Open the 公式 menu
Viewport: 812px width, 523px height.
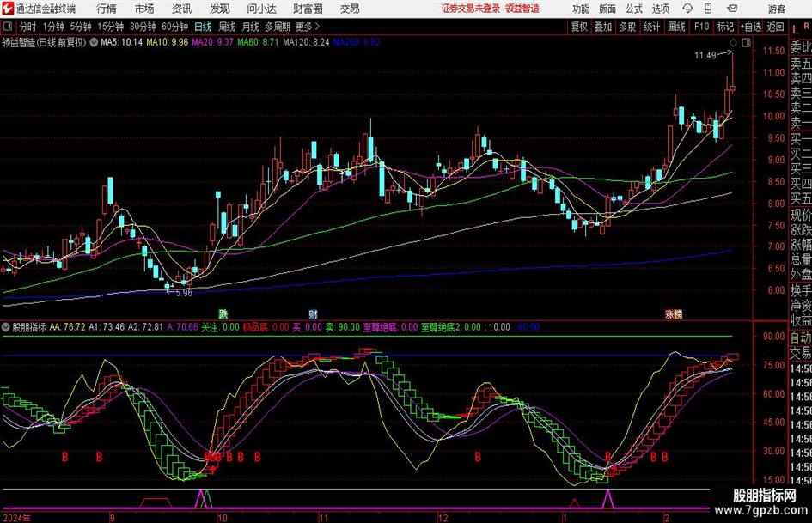(x=634, y=9)
